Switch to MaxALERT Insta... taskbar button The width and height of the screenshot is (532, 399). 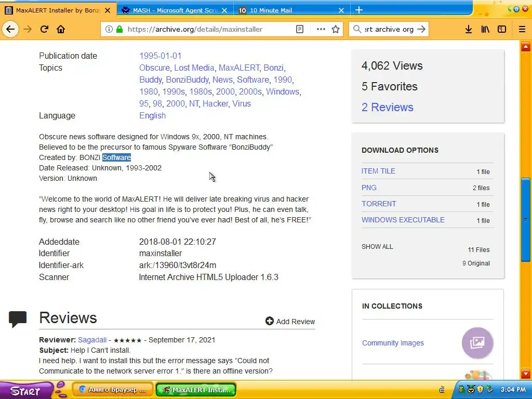pyautogui.click(x=196, y=390)
